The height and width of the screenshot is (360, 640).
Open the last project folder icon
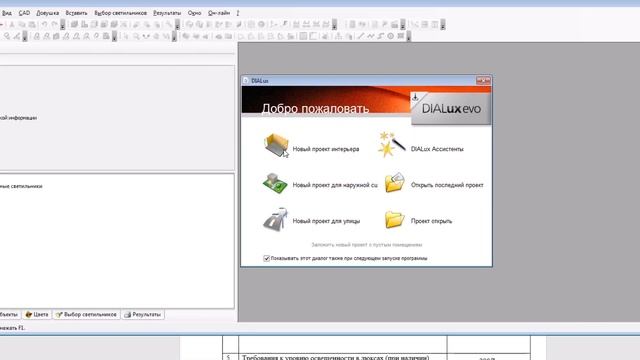[x=394, y=183]
